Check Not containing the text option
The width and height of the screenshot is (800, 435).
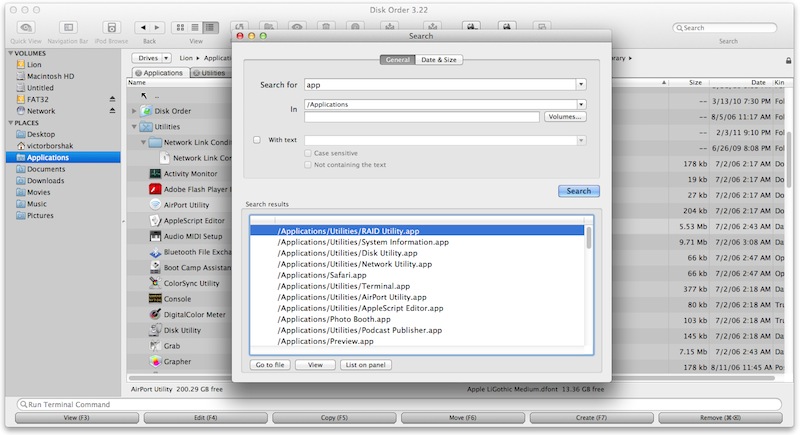click(x=309, y=165)
